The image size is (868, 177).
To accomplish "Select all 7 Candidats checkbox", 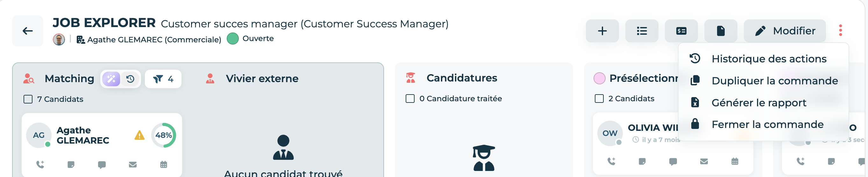I will tap(28, 99).
